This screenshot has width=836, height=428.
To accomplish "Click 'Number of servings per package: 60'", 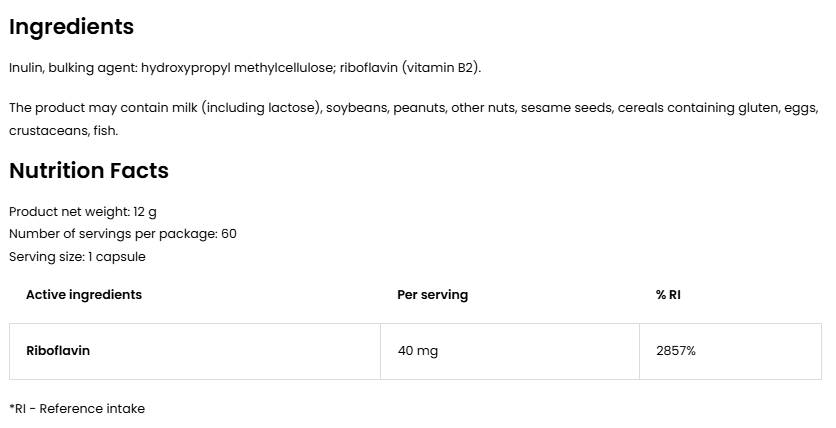I will (122, 234).
